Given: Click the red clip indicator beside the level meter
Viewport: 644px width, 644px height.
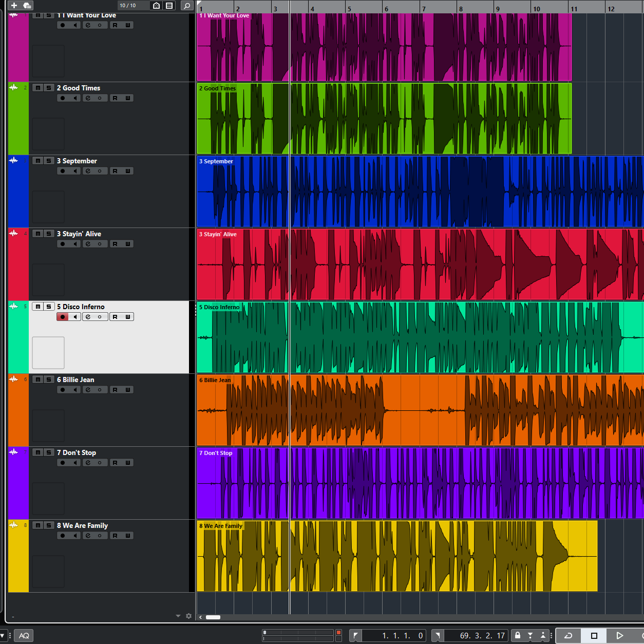Looking at the screenshot, I should tap(338, 633).
